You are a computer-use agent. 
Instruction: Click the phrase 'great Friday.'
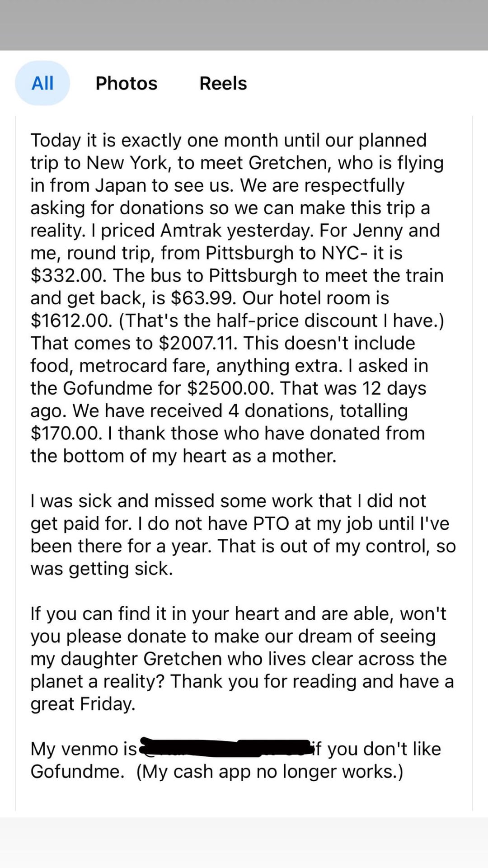point(83,704)
